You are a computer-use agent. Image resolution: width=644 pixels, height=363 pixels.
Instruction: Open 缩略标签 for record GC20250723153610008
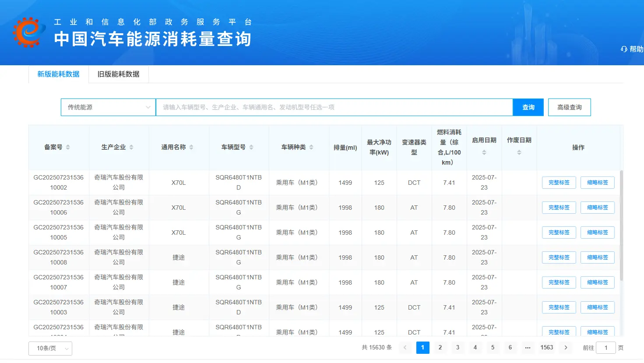click(598, 257)
